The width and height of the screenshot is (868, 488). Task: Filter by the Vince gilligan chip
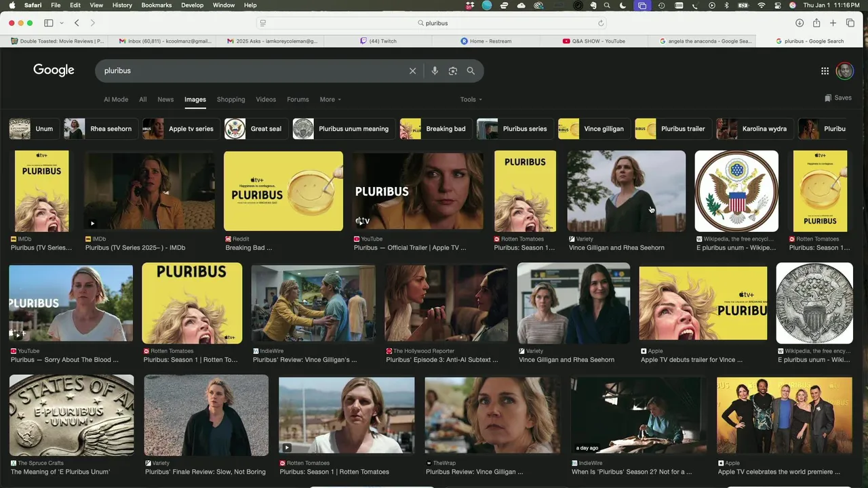point(594,129)
